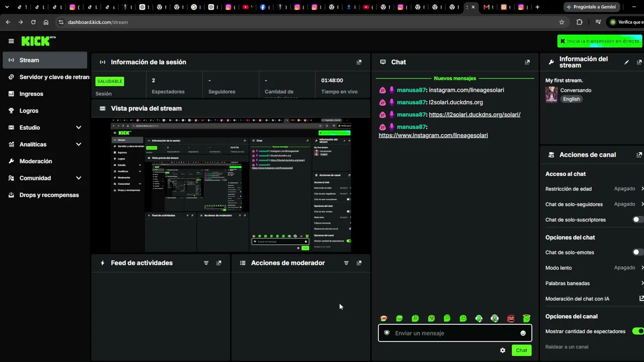Click the My first stream. title
Image resolution: width=644 pixels, height=362 pixels.
[x=564, y=80]
